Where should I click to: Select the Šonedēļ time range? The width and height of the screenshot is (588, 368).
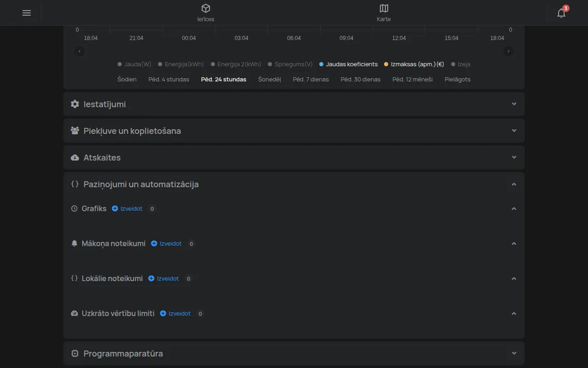[x=270, y=79]
